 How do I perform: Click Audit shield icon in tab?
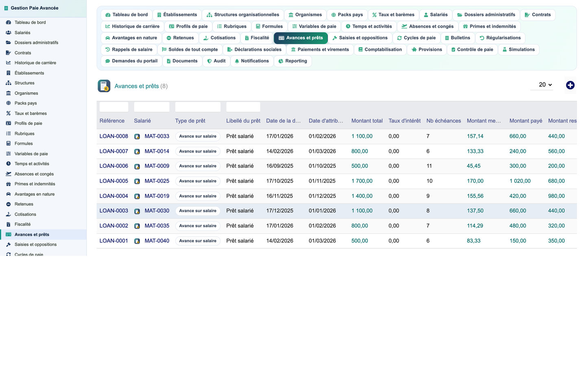coord(209,61)
